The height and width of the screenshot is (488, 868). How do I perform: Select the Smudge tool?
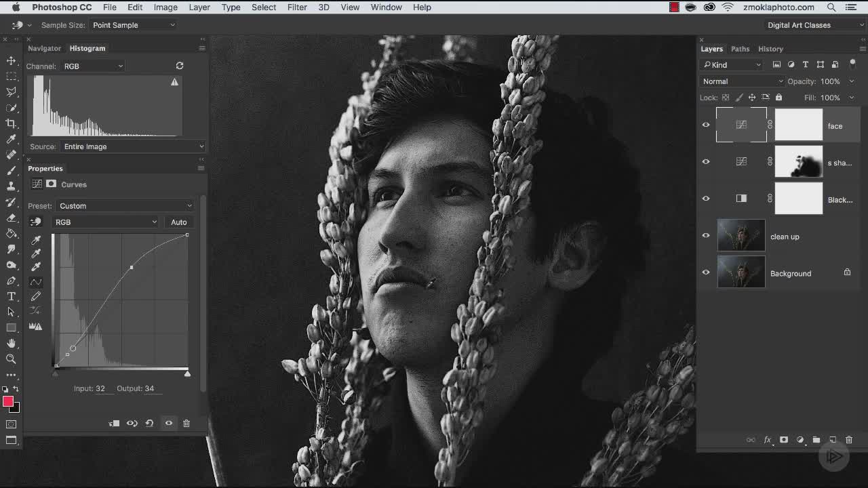(x=12, y=249)
